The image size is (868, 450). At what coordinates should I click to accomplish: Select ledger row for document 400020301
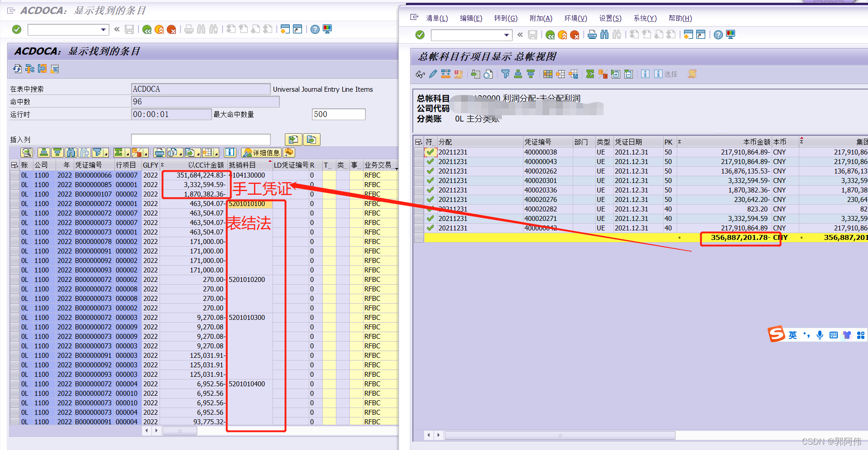tap(419, 181)
